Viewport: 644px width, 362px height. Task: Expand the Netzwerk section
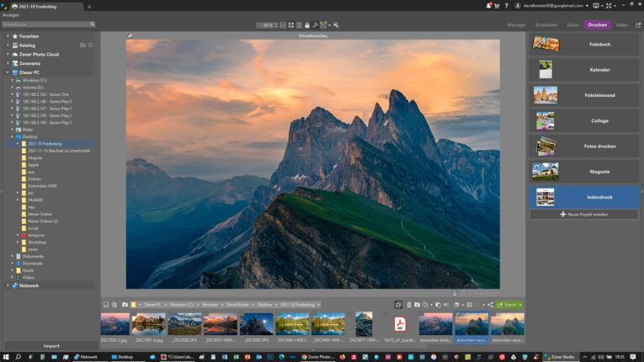(8, 285)
